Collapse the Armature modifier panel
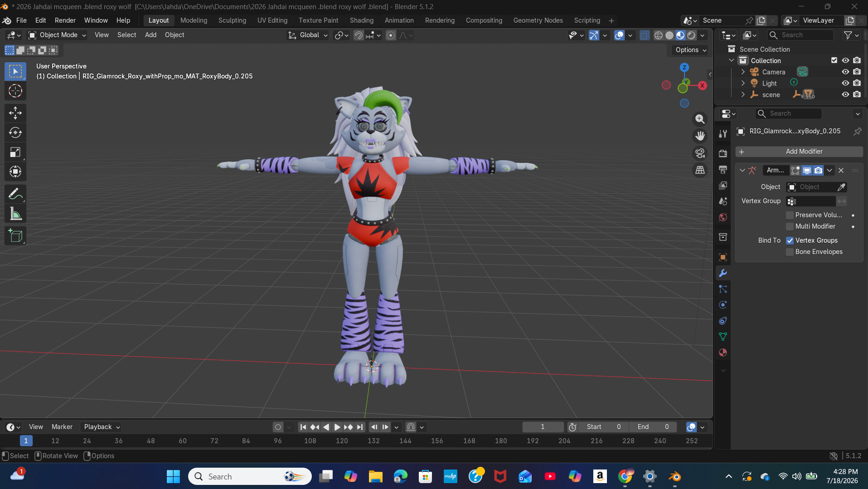868x489 pixels. tap(742, 171)
